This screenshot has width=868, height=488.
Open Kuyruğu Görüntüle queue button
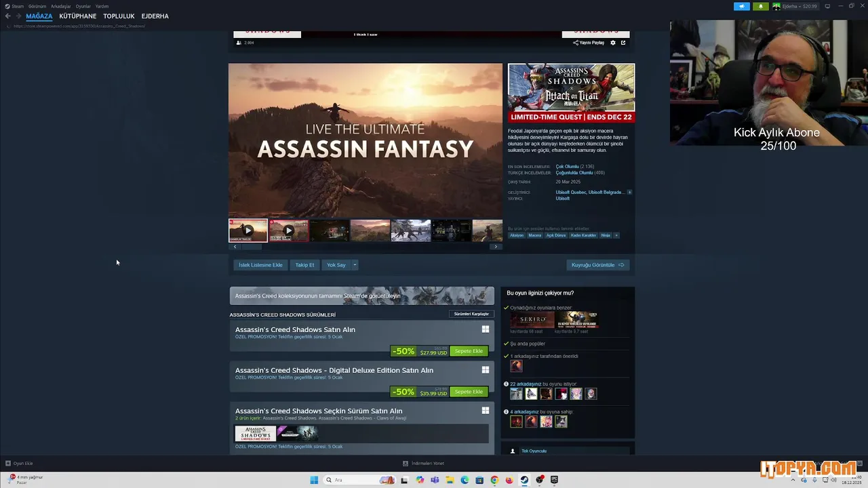point(597,265)
